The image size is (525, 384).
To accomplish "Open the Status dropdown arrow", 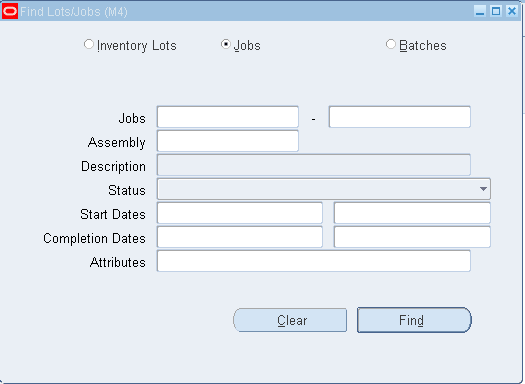I will (483, 189).
